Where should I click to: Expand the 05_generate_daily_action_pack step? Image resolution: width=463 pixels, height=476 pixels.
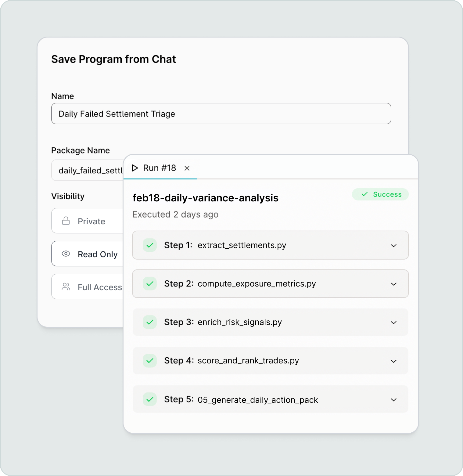(x=393, y=399)
